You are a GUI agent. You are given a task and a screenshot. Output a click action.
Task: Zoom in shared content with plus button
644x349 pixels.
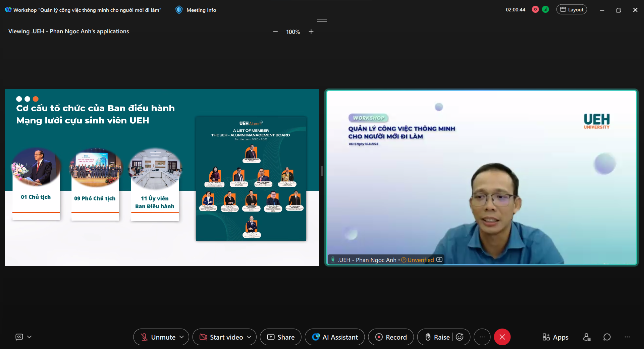click(x=311, y=32)
